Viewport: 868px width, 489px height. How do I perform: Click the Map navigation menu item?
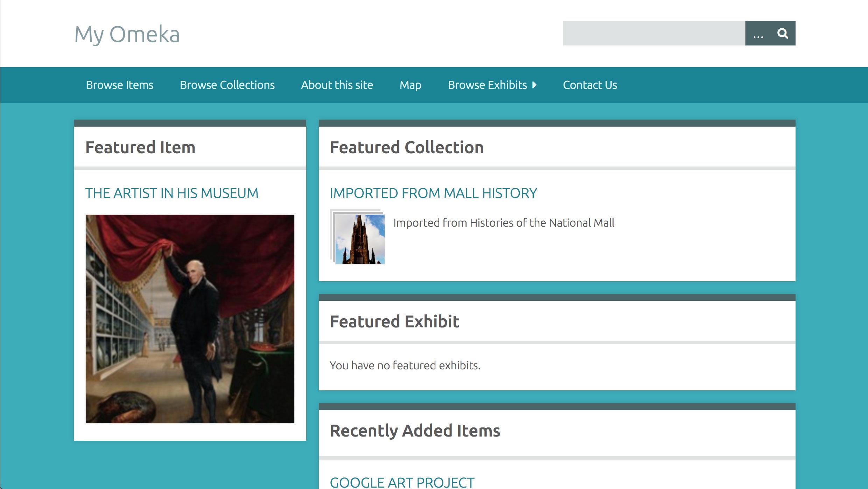411,85
